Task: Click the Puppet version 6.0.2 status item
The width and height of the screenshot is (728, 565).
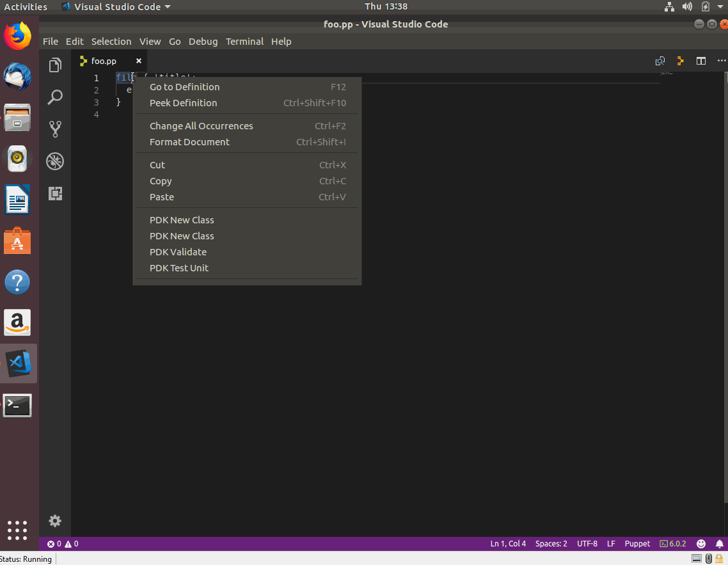Action: tap(673, 544)
